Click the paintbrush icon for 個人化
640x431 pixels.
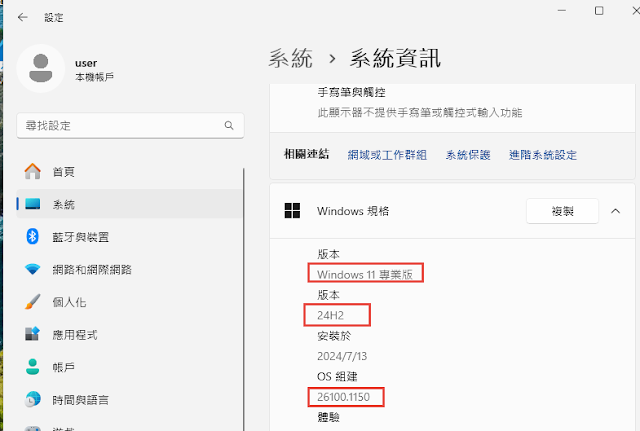pyautogui.click(x=32, y=302)
